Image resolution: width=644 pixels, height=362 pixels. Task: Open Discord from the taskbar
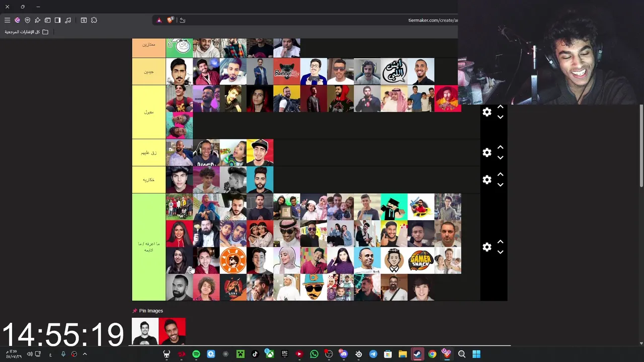click(x=344, y=354)
